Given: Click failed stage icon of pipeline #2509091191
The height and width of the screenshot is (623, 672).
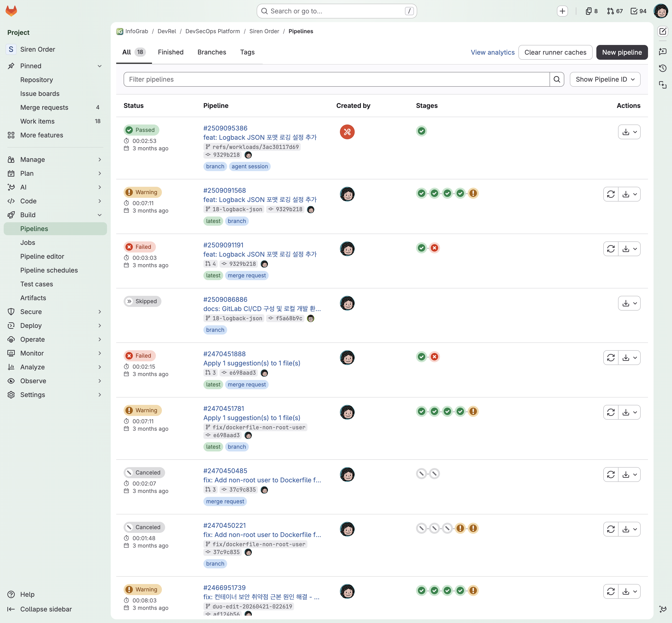Looking at the screenshot, I should [x=434, y=248].
